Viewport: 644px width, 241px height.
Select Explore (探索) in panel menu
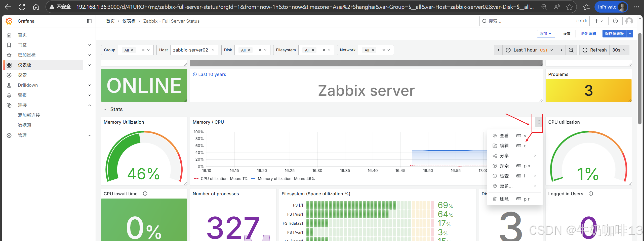[514, 166]
